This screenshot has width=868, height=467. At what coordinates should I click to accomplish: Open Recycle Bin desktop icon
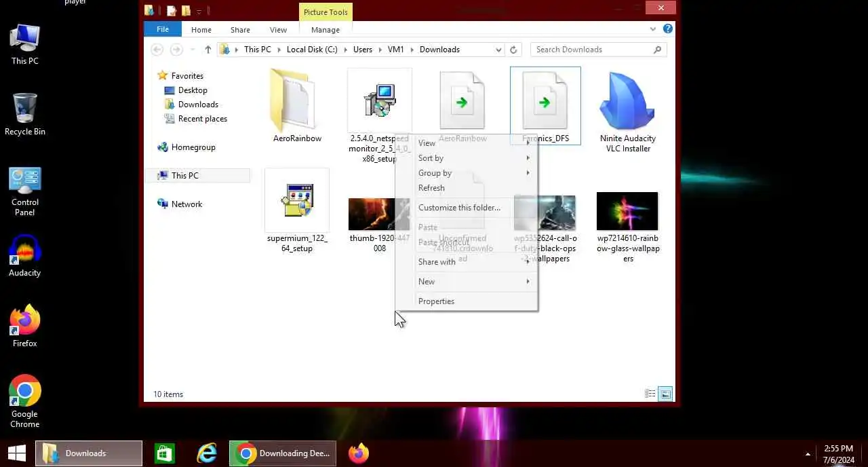point(25,114)
